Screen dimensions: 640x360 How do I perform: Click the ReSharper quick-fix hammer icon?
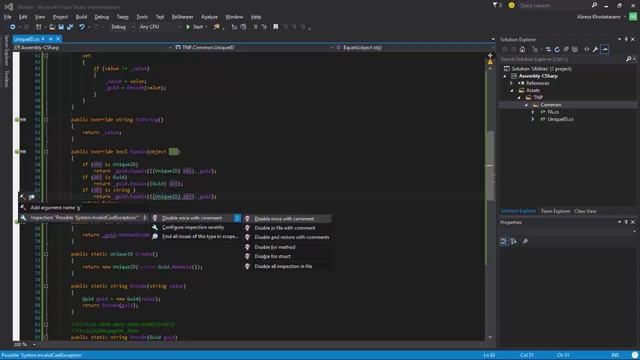(x=22, y=197)
